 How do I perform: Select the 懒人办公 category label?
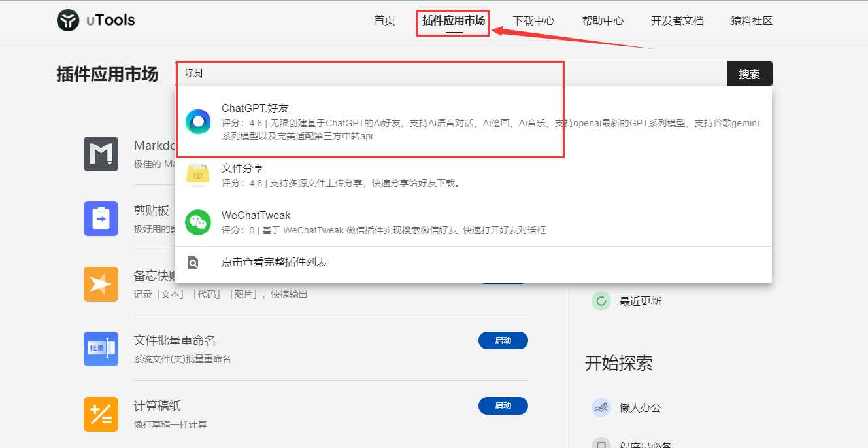click(x=641, y=407)
